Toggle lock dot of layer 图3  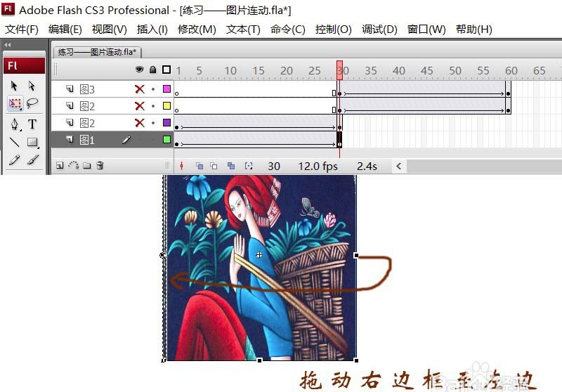point(153,89)
